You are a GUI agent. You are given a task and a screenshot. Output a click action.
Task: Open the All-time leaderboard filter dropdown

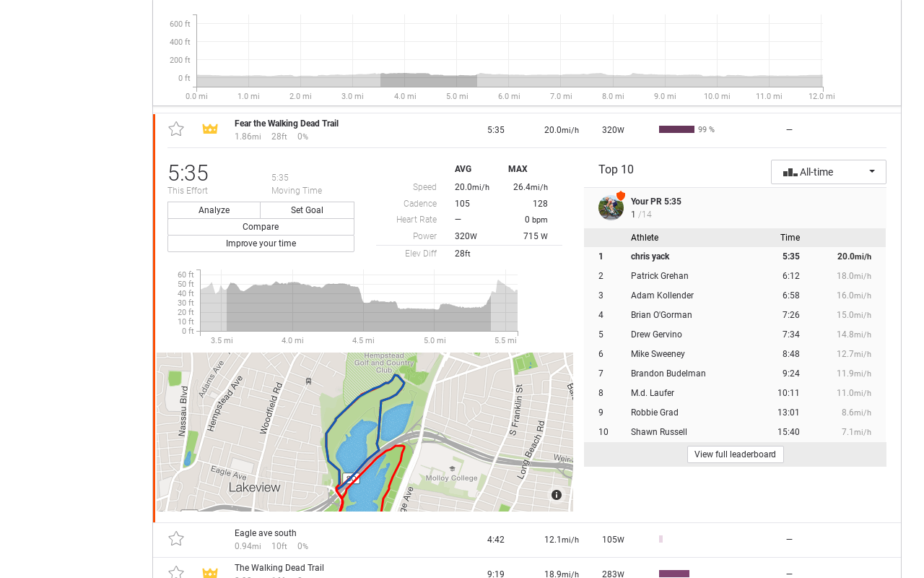(x=829, y=172)
